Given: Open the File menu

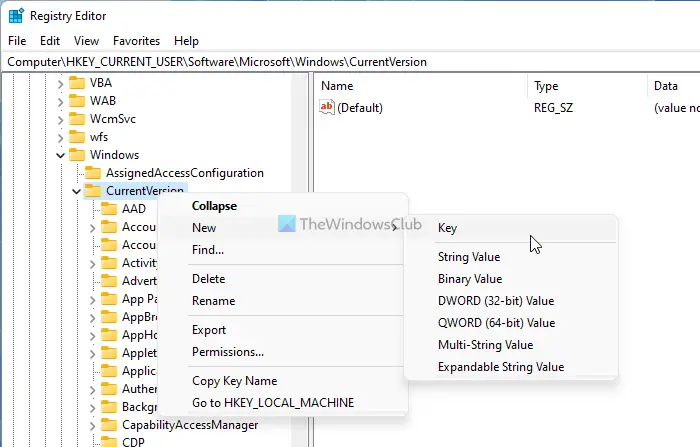Looking at the screenshot, I should point(17,41).
